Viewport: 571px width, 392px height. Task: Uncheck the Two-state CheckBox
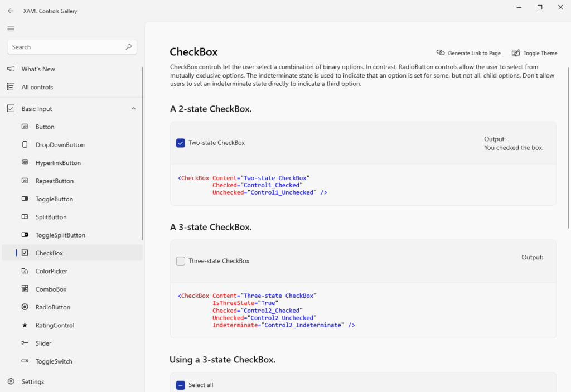tap(180, 143)
